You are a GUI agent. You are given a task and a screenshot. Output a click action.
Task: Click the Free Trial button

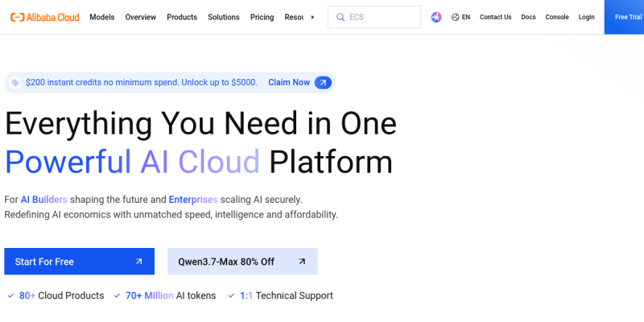click(624, 17)
